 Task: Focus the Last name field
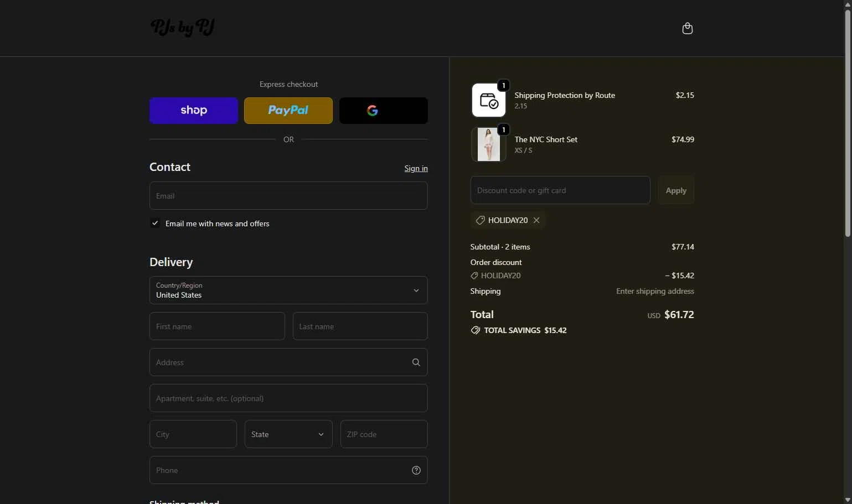tap(360, 326)
